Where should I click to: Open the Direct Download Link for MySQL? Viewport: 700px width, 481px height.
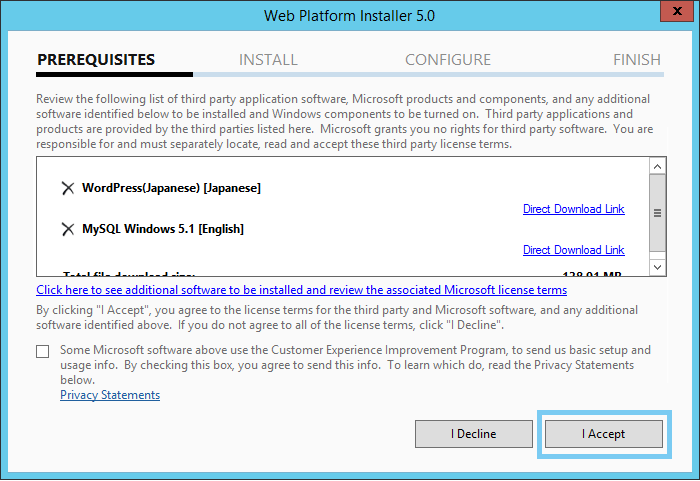point(574,250)
